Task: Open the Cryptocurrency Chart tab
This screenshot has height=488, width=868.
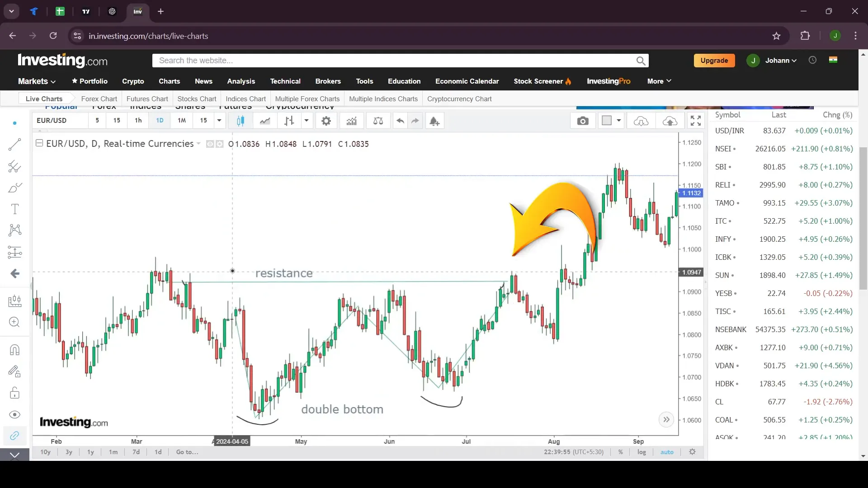Action: point(459,99)
